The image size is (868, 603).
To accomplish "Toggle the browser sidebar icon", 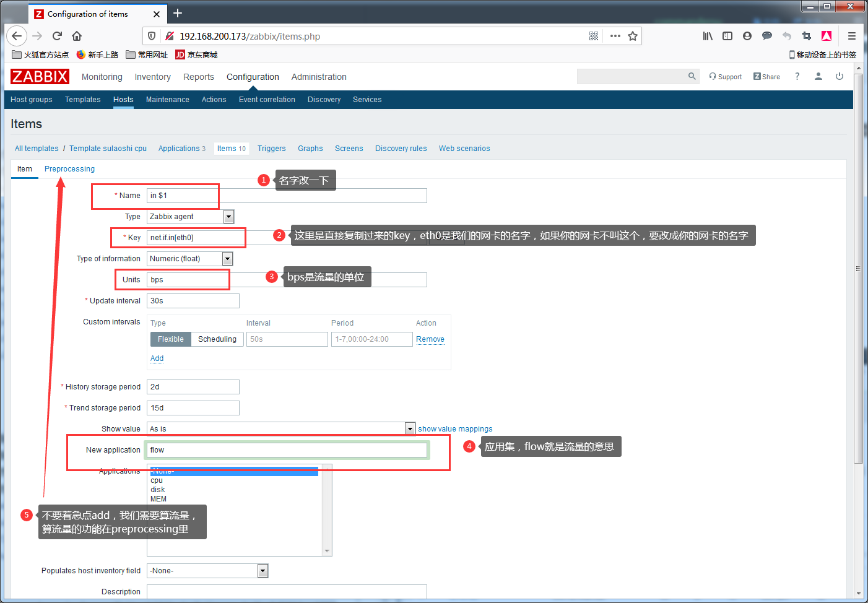I will pos(727,36).
